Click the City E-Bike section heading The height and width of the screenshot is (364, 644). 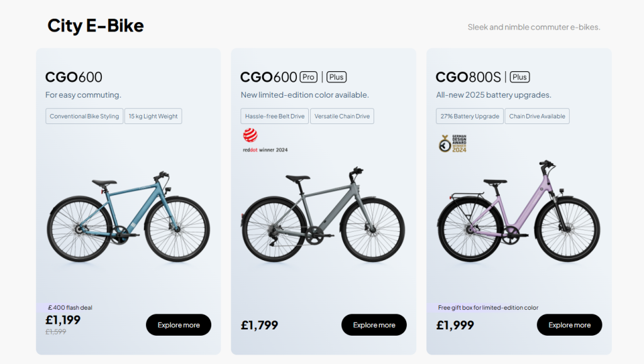coord(96,25)
